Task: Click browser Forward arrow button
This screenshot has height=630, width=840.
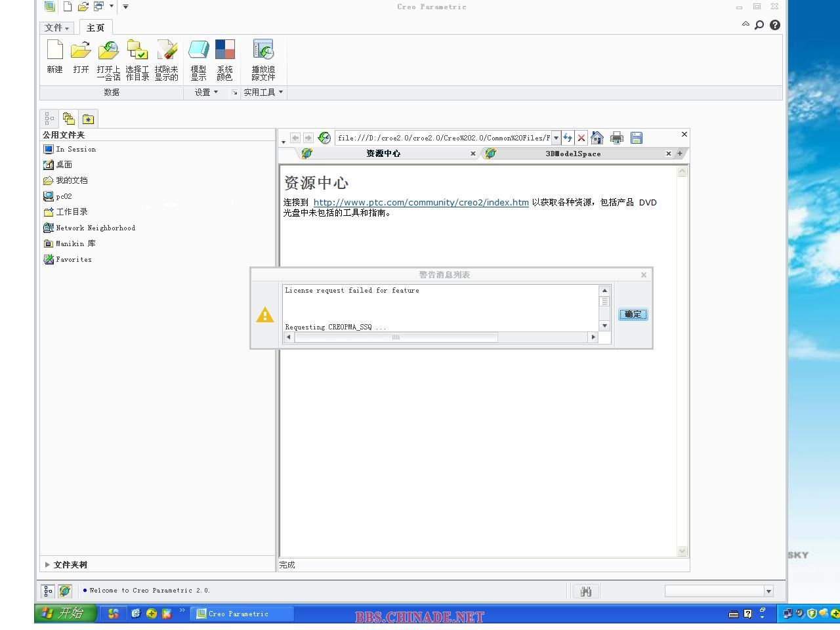Action: click(308, 138)
